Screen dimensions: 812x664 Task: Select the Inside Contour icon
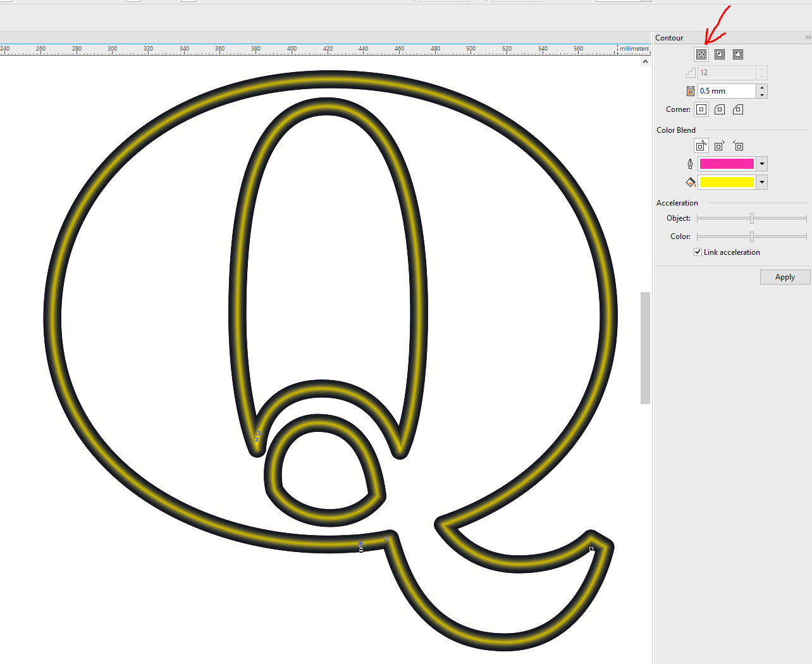pyautogui.click(x=720, y=54)
